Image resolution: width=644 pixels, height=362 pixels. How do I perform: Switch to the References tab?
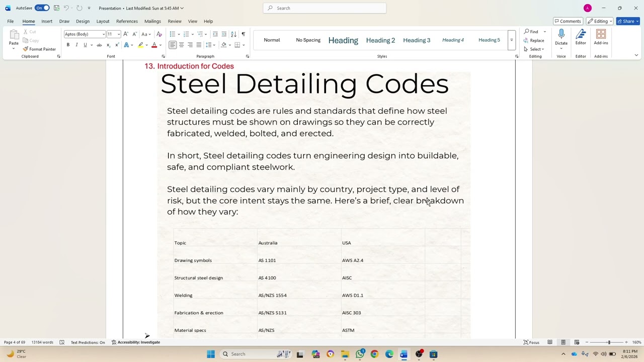tap(127, 21)
